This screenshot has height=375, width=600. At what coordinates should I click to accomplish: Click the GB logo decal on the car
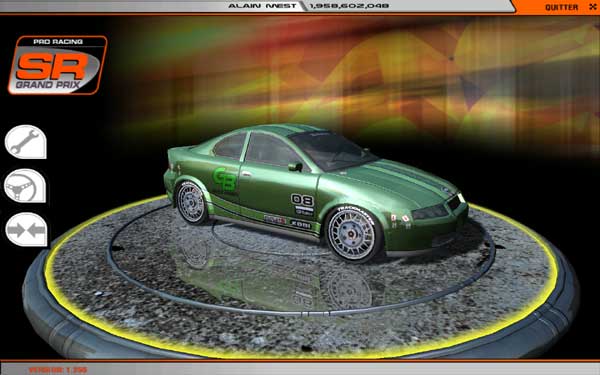(224, 180)
